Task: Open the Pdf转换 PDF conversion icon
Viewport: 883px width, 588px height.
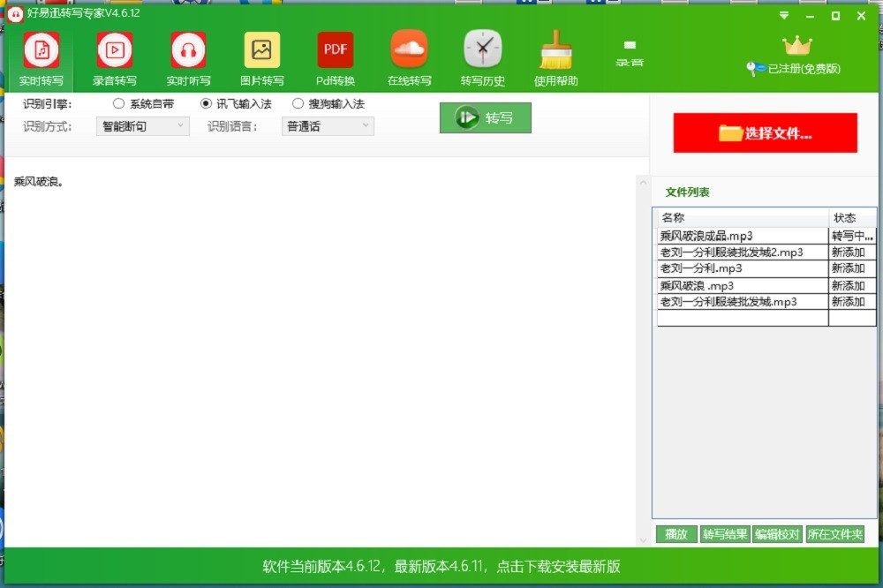Action: tap(336, 51)
